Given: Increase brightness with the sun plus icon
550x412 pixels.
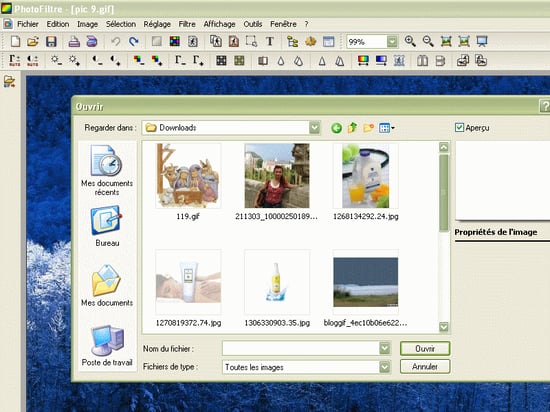Looking at the screenshot, I should (74, 61).
